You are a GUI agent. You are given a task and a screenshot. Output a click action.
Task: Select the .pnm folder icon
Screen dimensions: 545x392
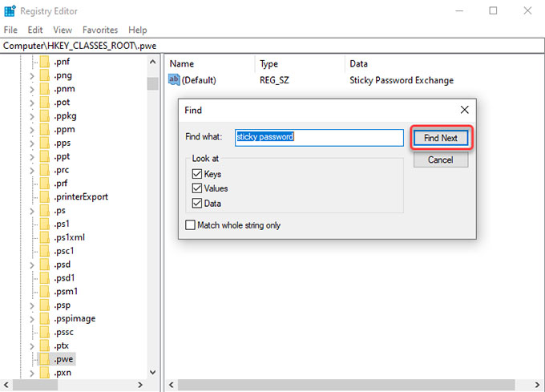point(45,89)
